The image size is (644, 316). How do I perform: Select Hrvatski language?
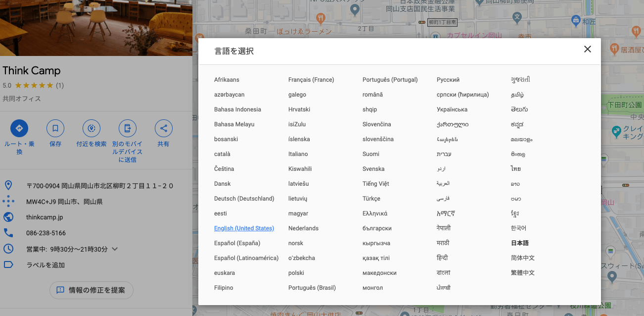pyautogui.click(x=299, y=109)
